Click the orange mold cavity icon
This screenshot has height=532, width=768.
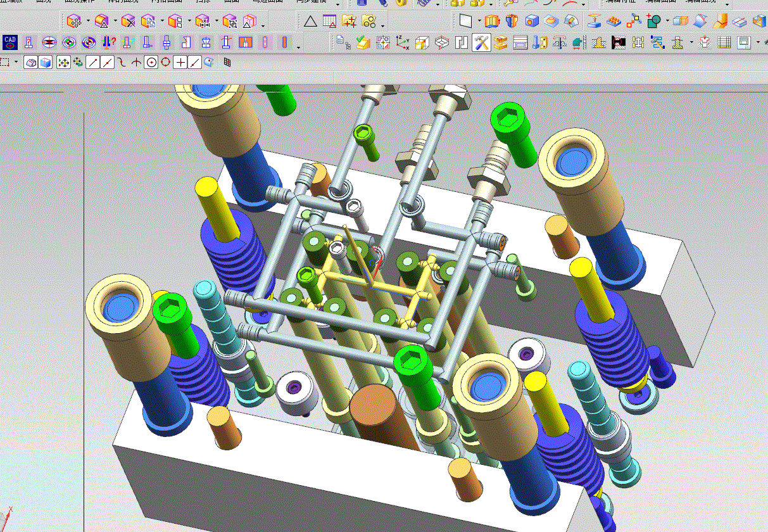click(x=246, y=42)
